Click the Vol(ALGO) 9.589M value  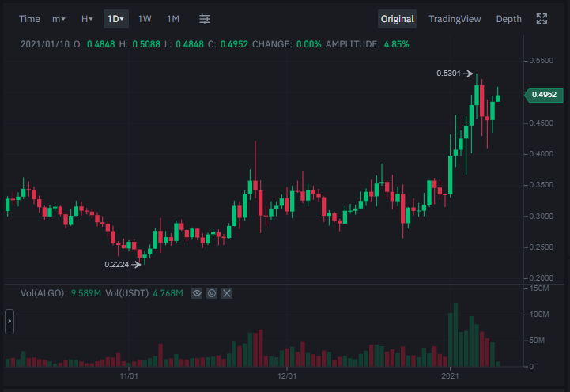coord(86,293)
